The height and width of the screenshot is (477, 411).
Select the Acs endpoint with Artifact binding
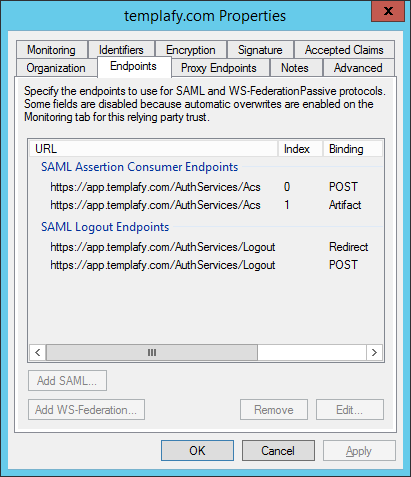206,205
